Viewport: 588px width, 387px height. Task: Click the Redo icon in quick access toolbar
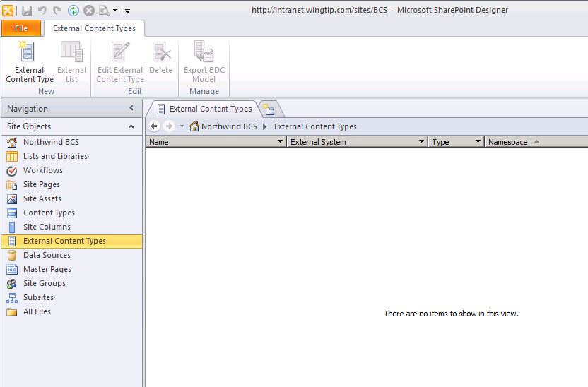point(57,11)
